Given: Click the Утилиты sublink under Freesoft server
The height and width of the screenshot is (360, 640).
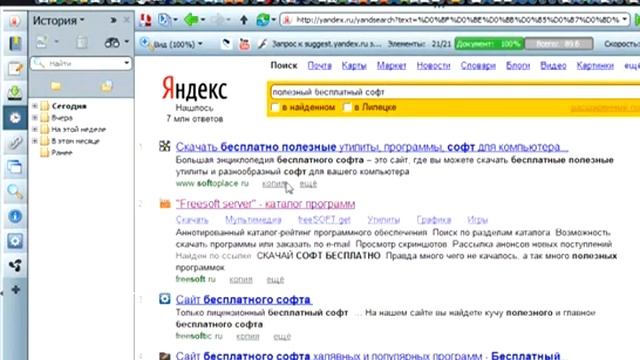Looking at the screenshot, I should pos(383,220).
